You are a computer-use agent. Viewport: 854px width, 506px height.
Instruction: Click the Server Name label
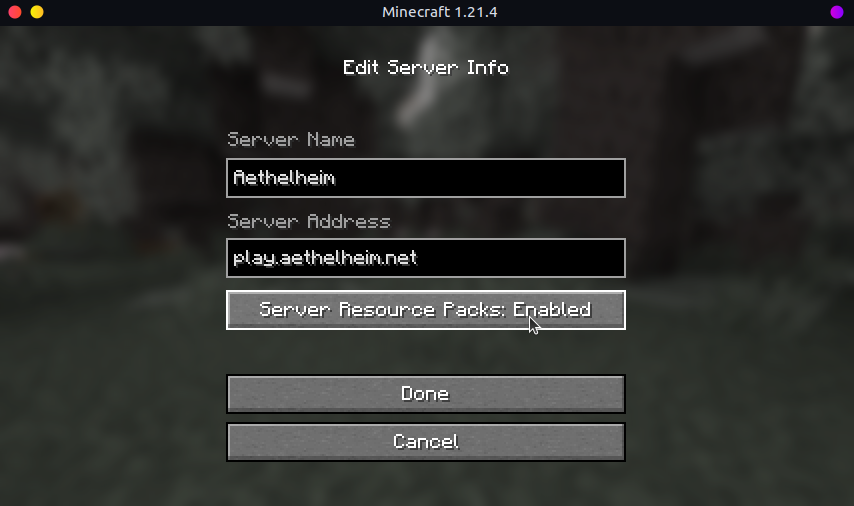point(291,139)
